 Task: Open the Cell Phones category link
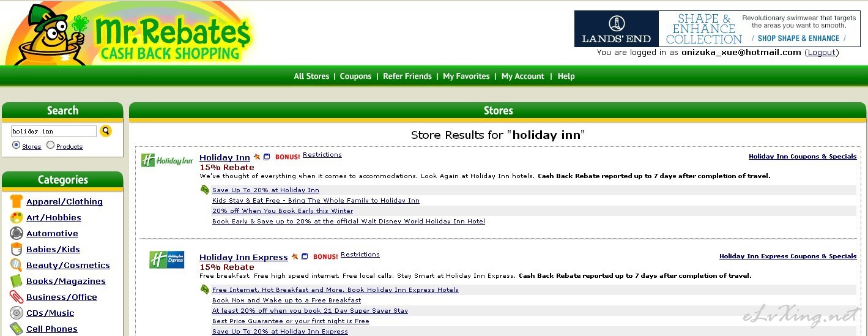tap(52, 329)
